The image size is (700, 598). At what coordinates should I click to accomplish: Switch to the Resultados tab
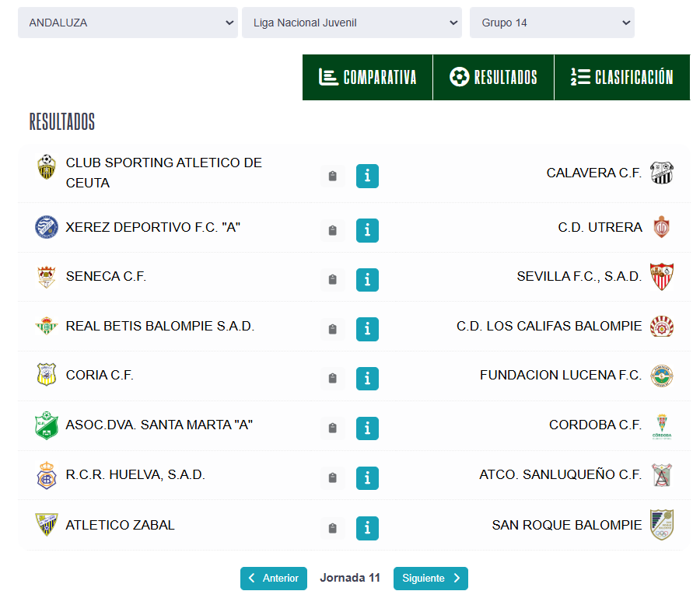493,77
